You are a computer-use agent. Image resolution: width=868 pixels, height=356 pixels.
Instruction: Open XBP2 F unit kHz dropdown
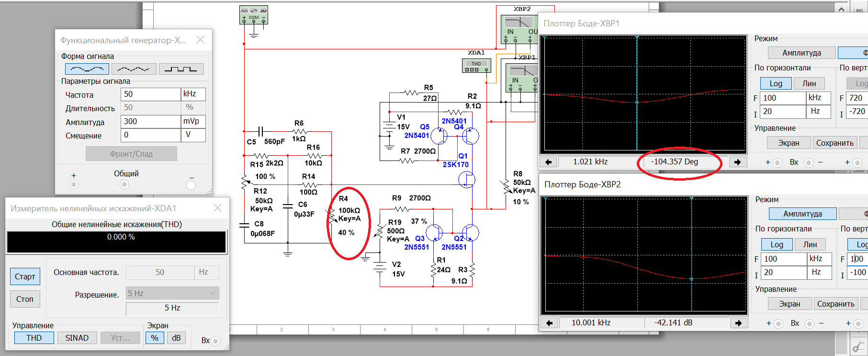(821, 259)
